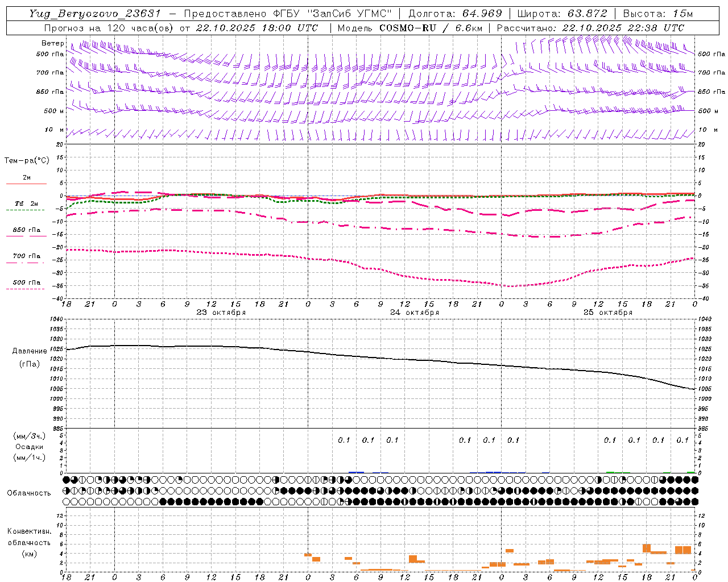Click the 'Высота: 15м' header field
Image resolution: width=728 pixels, height=582 pixels.
[x=658, y=14]
